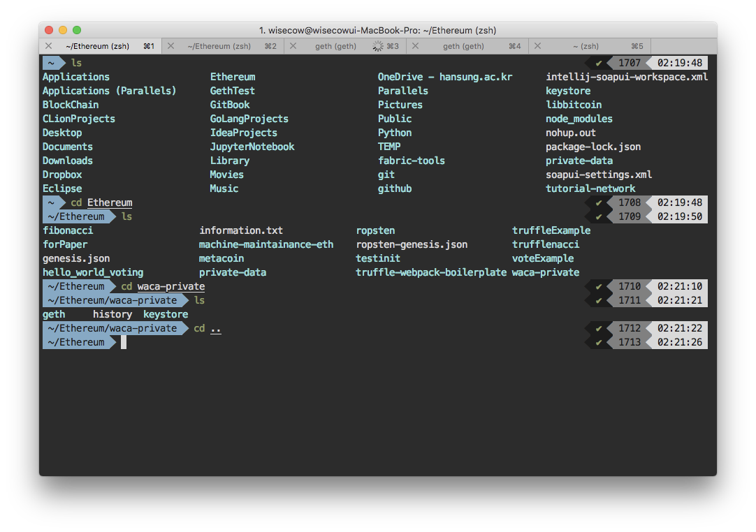Close the ~/Ethereum tab labeled ⌘2
Image resolution: width=756 pixels, height=532 pixels.
pyautogui.click(x=171, y=46)
